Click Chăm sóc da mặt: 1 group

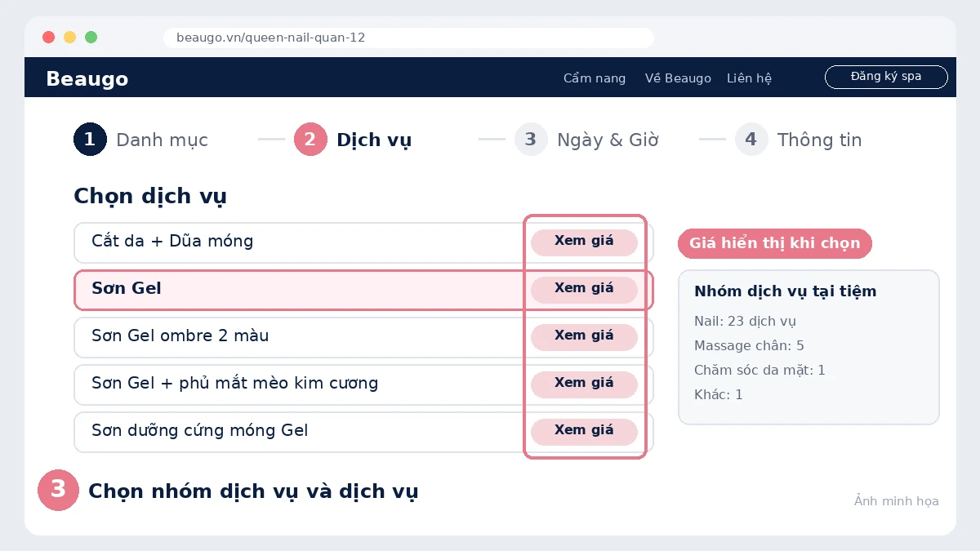(759, 371)
